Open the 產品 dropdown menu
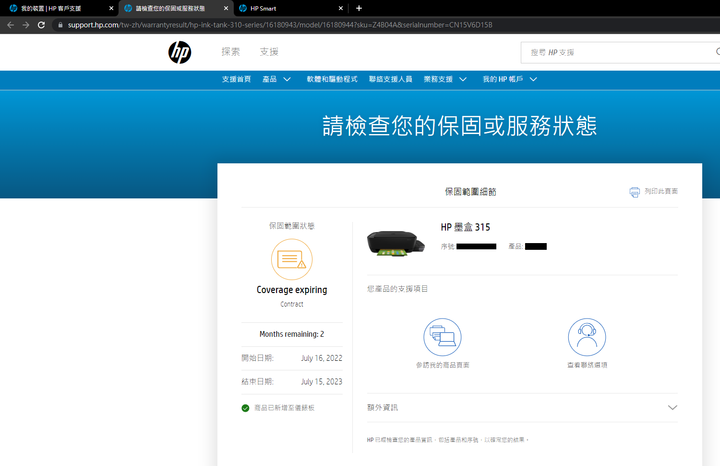The width and height of the screenshot is (720, 466). tap(276, 79)
